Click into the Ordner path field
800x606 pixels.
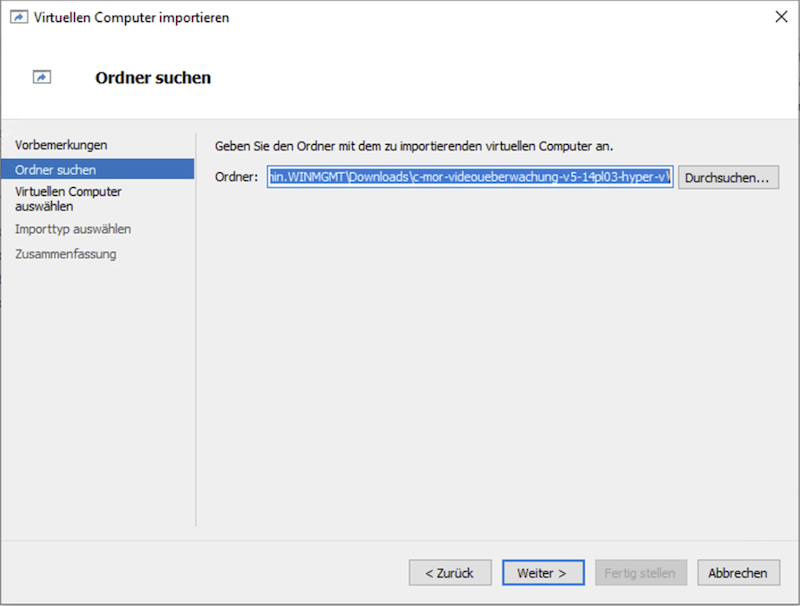[469, 177]
